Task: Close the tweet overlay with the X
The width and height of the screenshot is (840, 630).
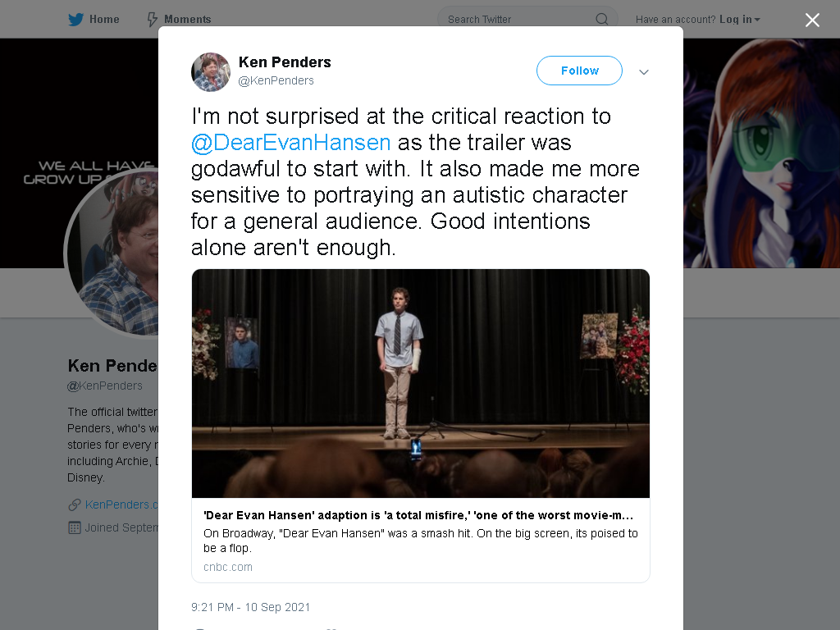Action: pos(812,20)
